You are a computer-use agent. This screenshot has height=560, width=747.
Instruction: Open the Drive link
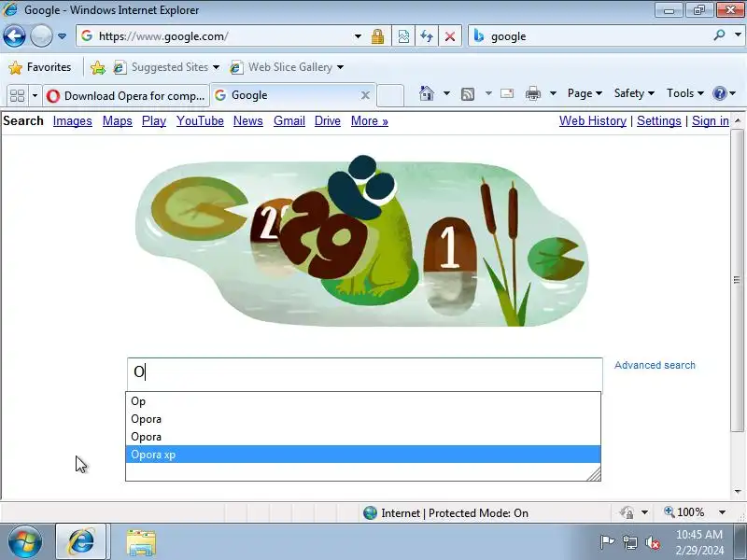pyautogui.click(x=328, y=121)
